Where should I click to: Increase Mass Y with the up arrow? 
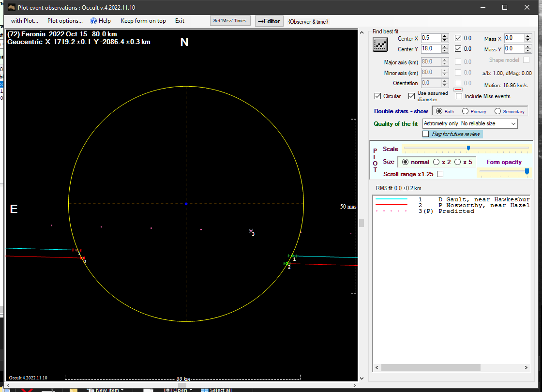point(528,46)
